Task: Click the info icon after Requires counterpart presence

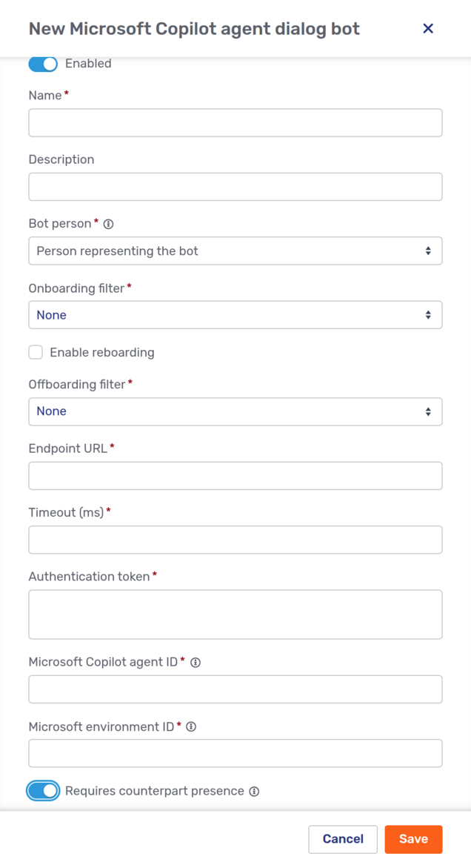Action: click(x=253, y=791)
